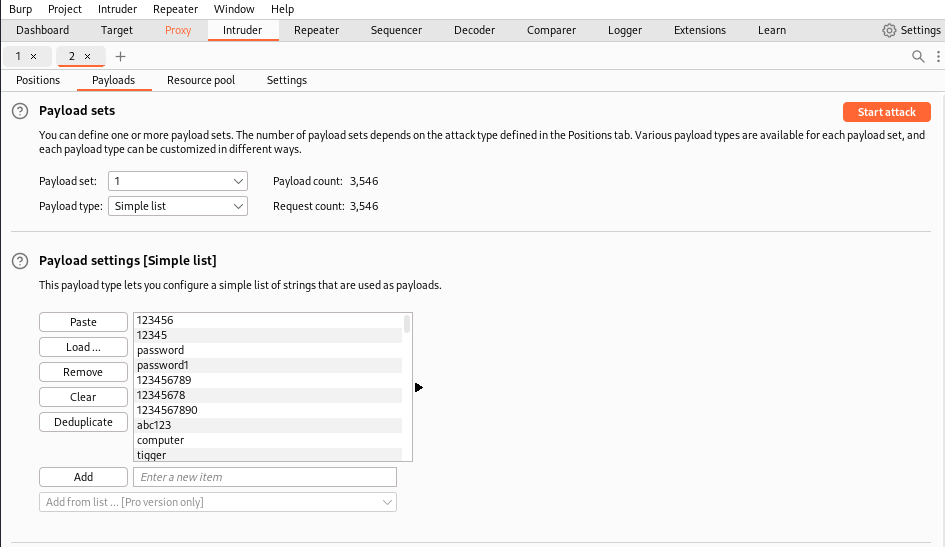Close Intruder tab 2
The width and height of the screenshot is (945, 547).
(87, 57)
